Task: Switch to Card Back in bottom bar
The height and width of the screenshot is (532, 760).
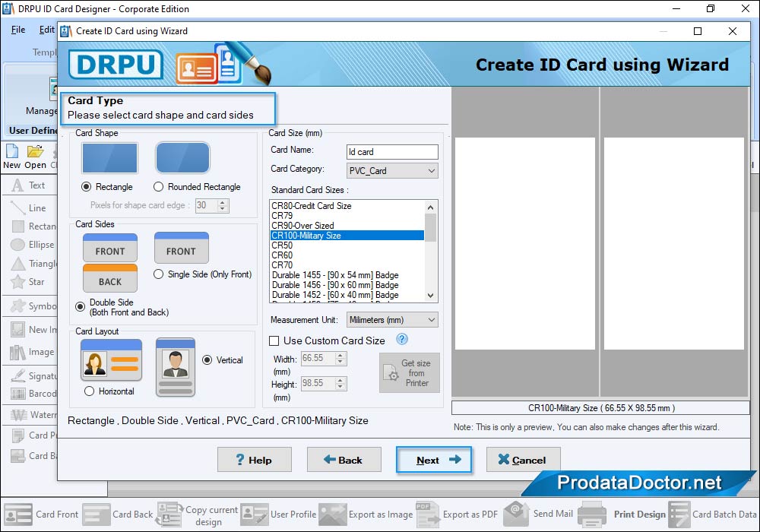Action: [x=118, y=515]
